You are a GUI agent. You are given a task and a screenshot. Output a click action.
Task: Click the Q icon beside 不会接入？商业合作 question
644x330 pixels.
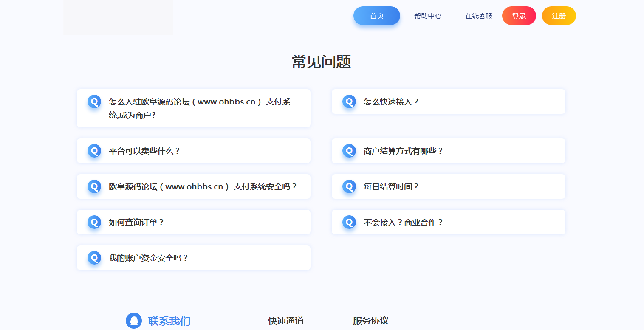[x=349, y=222]
